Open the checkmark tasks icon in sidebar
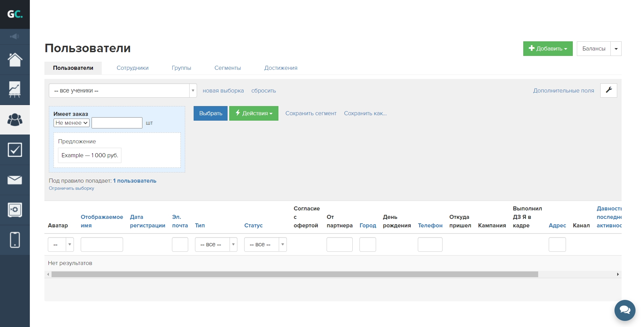 [x=15, y=150]
